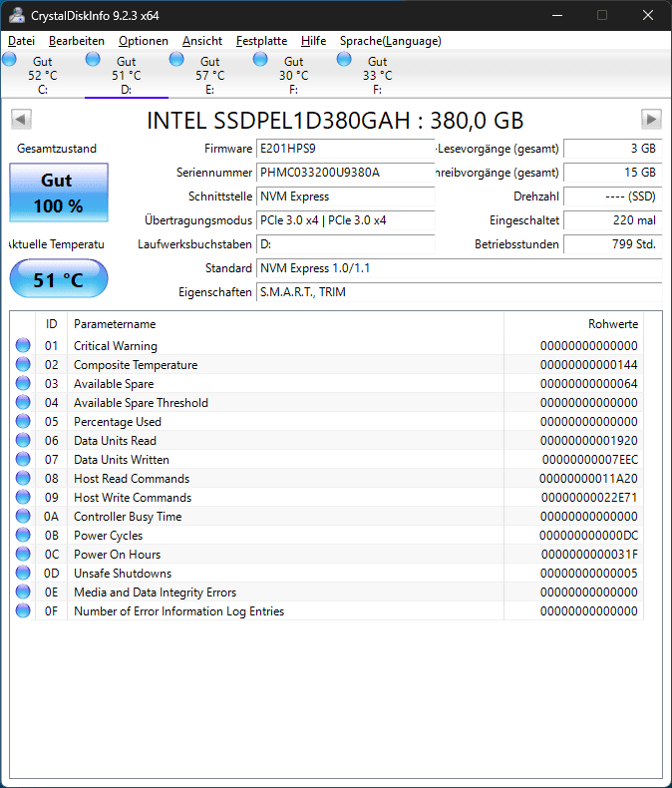Click the Lesevorgänge value 3 GB

pyautogui.click(x=613, y=149)
